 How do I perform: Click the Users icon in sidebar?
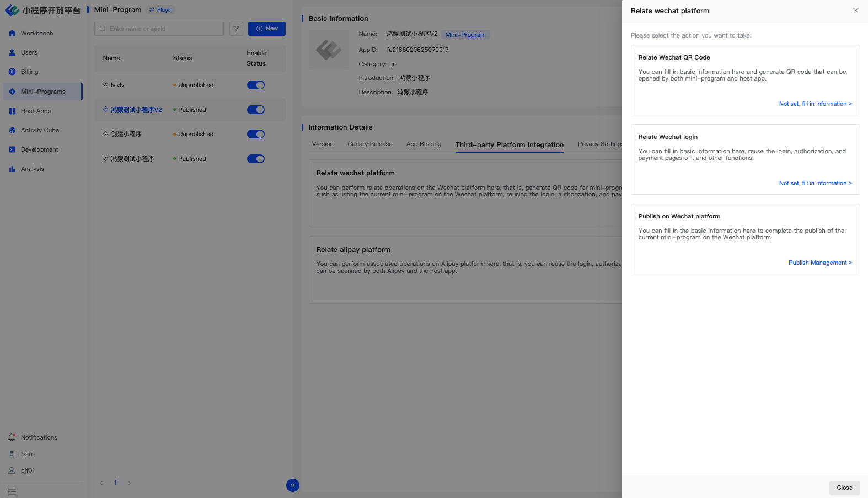12,52
